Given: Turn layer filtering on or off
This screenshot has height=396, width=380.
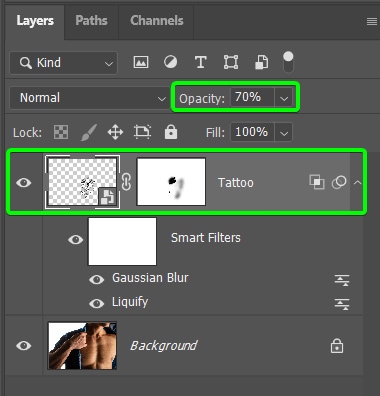Looking at the screenshot, I should [x=288, y=62].
